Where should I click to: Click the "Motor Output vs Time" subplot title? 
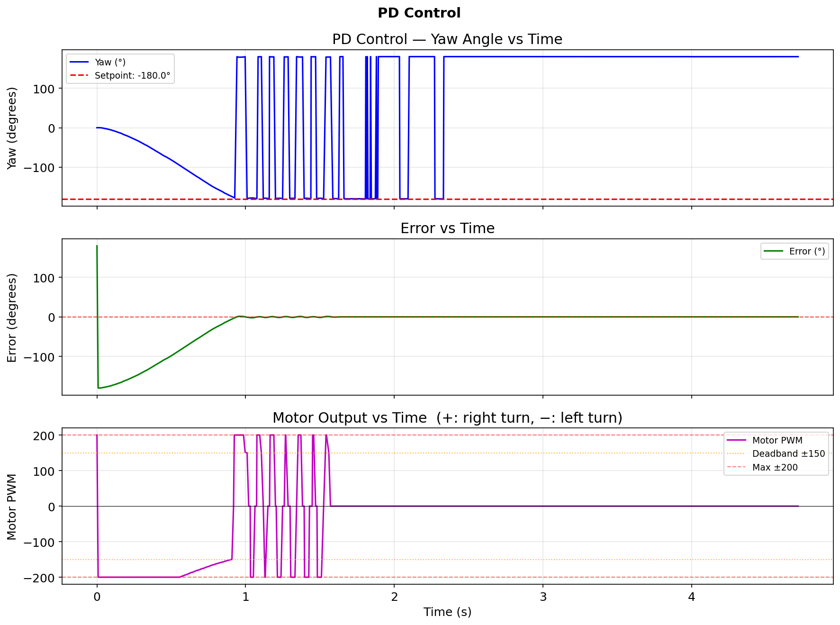click(447, 418)
